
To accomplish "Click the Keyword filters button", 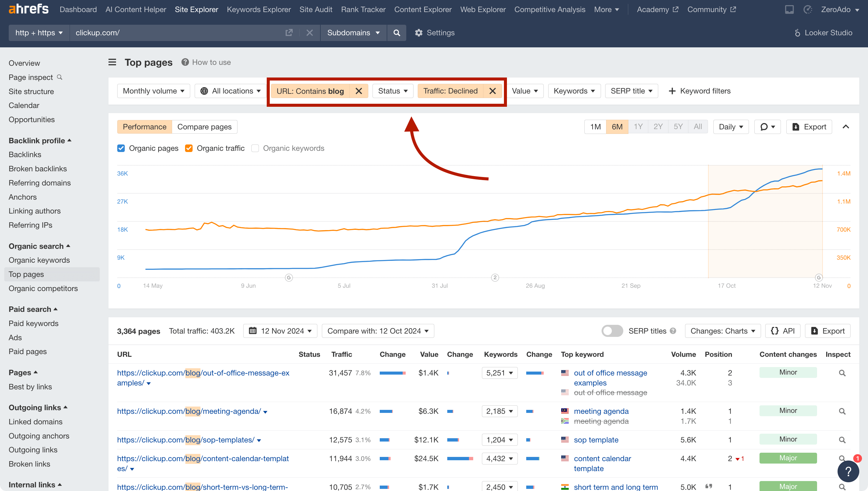I will click(x=700, y=91).
